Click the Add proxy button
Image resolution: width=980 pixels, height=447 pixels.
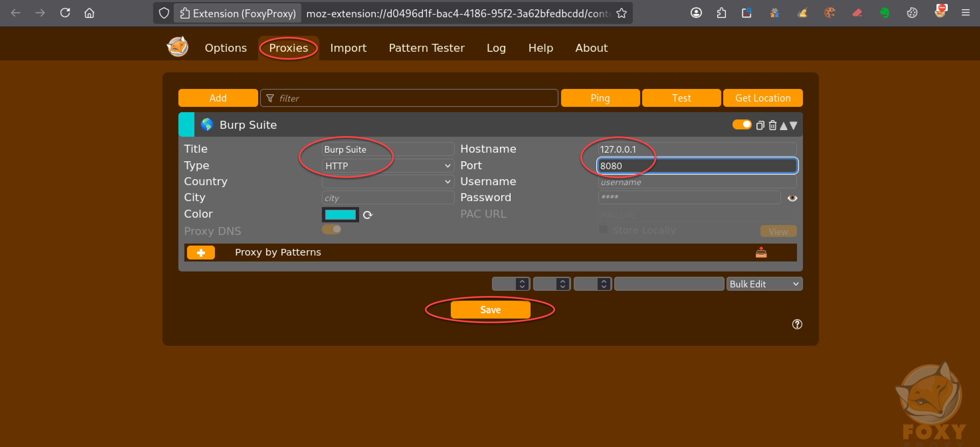click(218, 98)
